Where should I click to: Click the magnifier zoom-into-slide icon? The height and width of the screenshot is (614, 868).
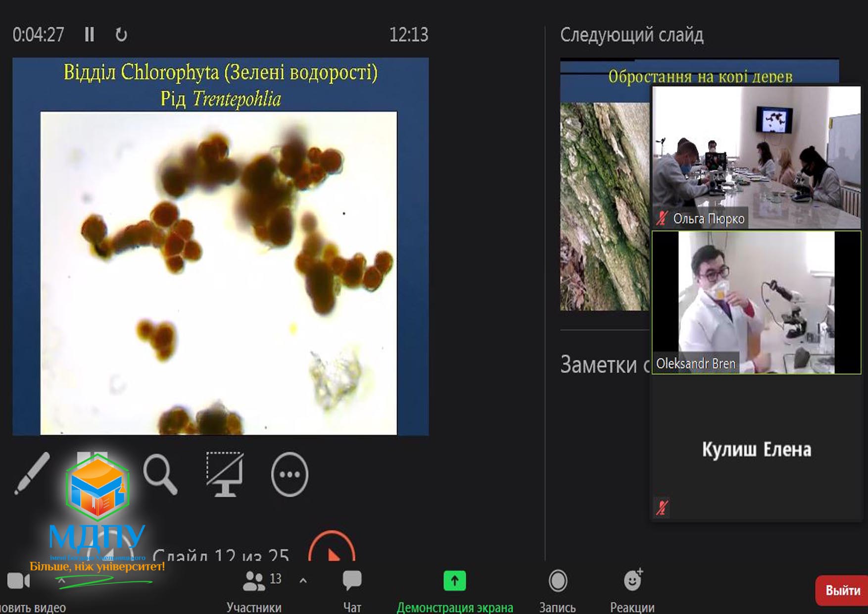tap(160, 474)
